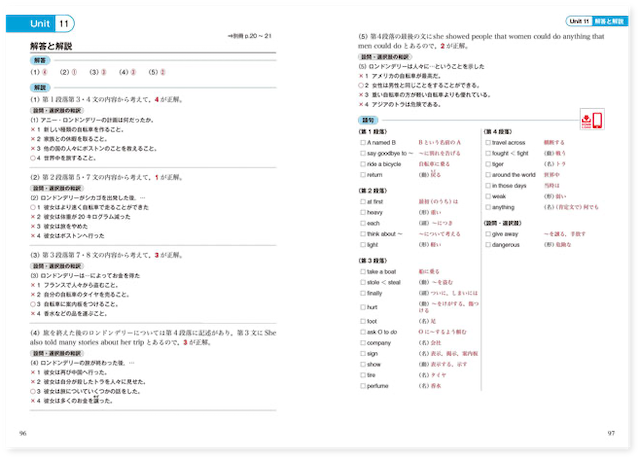
Task: Check the "at first" vocabulary box
Action: [x=362, y=202]
